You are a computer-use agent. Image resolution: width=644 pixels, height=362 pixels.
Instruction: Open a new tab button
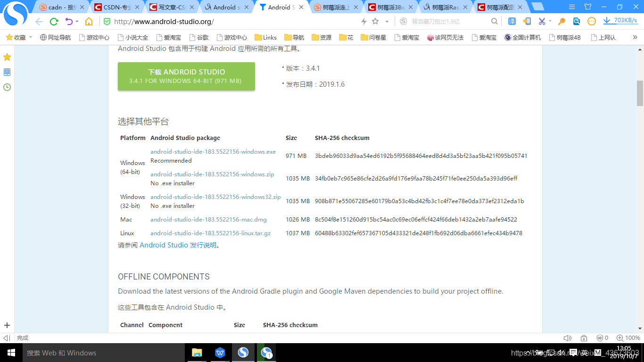pos(537,7)
